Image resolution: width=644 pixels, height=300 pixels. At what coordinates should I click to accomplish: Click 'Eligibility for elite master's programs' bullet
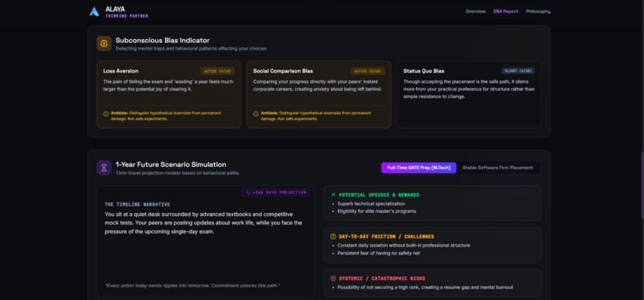pyautogui.click(x=376, y=211)
